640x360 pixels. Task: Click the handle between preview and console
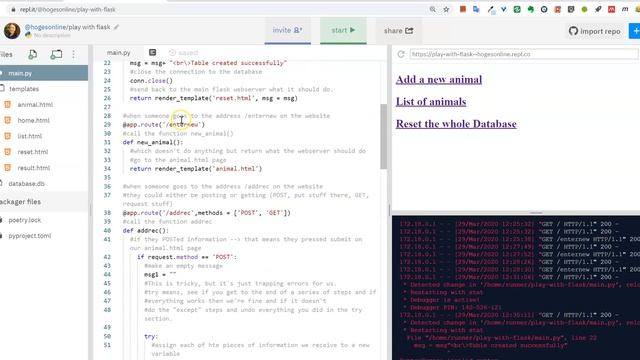point(536,213)
